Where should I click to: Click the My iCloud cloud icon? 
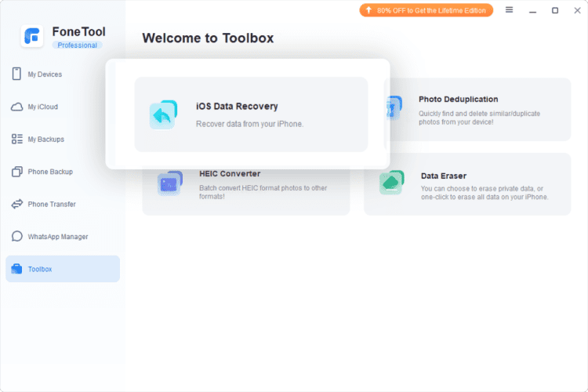[x=16, y=107]
